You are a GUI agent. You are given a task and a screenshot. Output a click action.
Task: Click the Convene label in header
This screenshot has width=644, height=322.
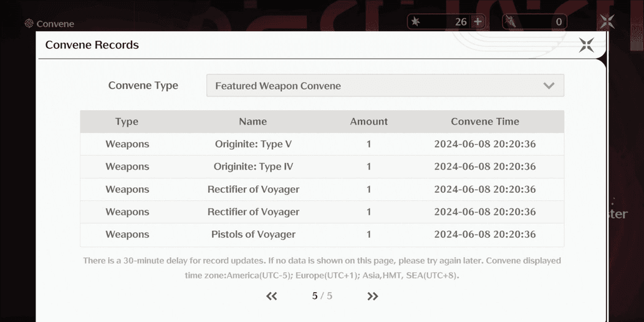pyautogui.click(x=55, y=24)
